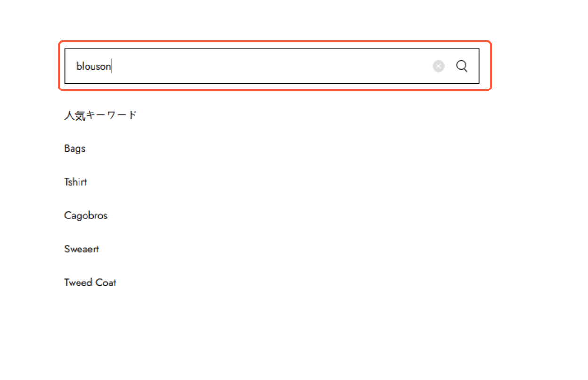Erase the query using the gray circle button
This screenshot has width=588, height=380.
tap(438, 66)
